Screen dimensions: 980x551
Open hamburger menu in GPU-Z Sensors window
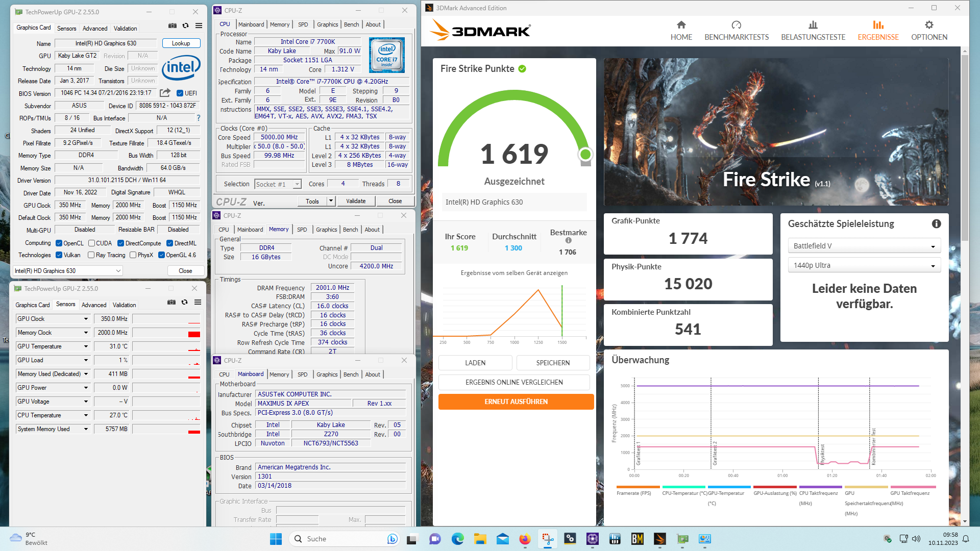coord(198,302)
